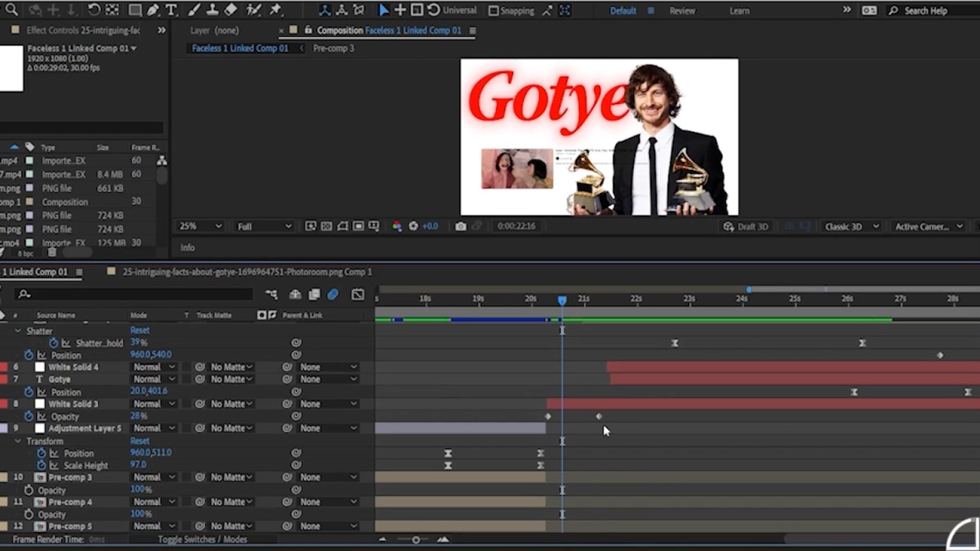Image resolution: width=980 pixels, height=551 pixels.
Task: Select the Pen tool
Action: tap(153, 10)
